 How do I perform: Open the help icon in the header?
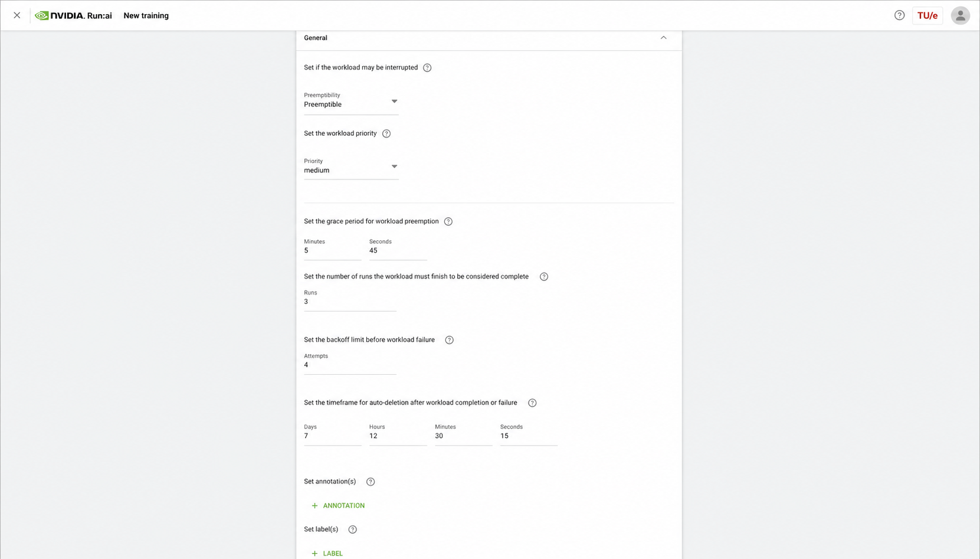point(899,15)
